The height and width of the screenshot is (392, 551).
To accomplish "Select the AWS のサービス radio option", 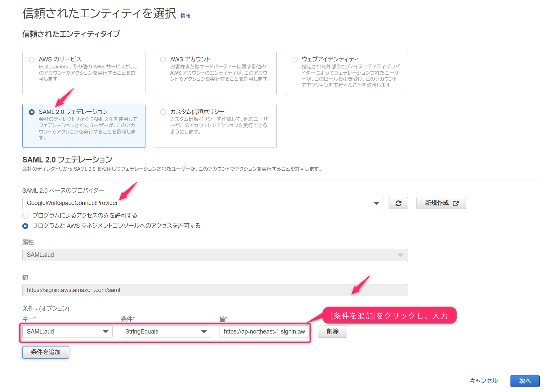I will click(x=32, y=59).
